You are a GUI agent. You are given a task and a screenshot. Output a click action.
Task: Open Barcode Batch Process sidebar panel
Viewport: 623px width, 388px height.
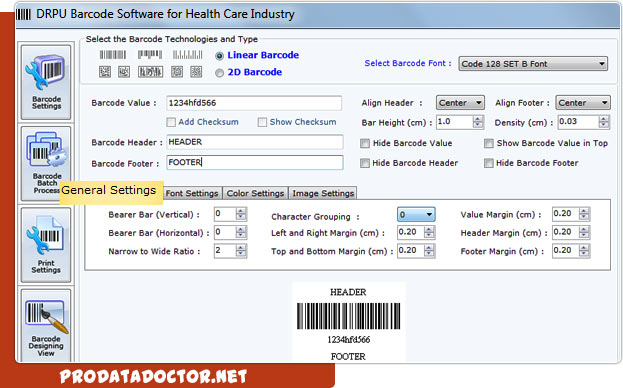(46, 163)
